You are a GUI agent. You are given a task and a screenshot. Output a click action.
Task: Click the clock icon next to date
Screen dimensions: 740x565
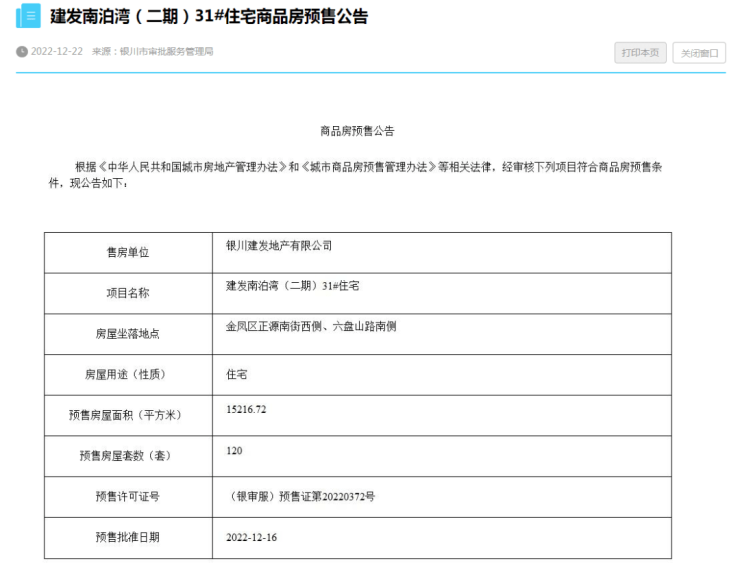point(22,51)
